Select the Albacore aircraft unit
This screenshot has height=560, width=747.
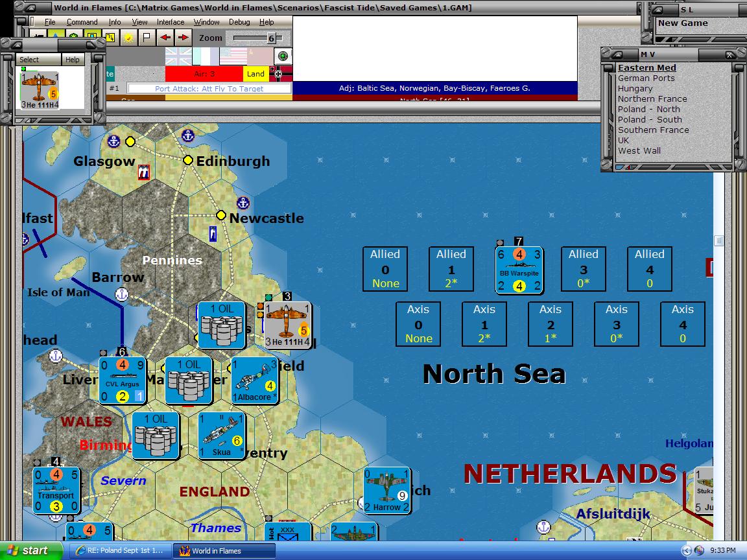point(255,380)
